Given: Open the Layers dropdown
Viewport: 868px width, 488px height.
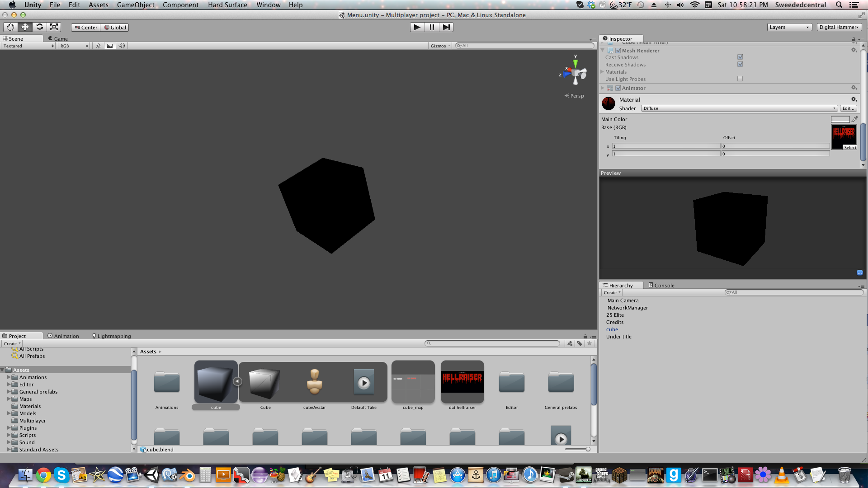Looking at the screenshot, I should coord(789,27).
